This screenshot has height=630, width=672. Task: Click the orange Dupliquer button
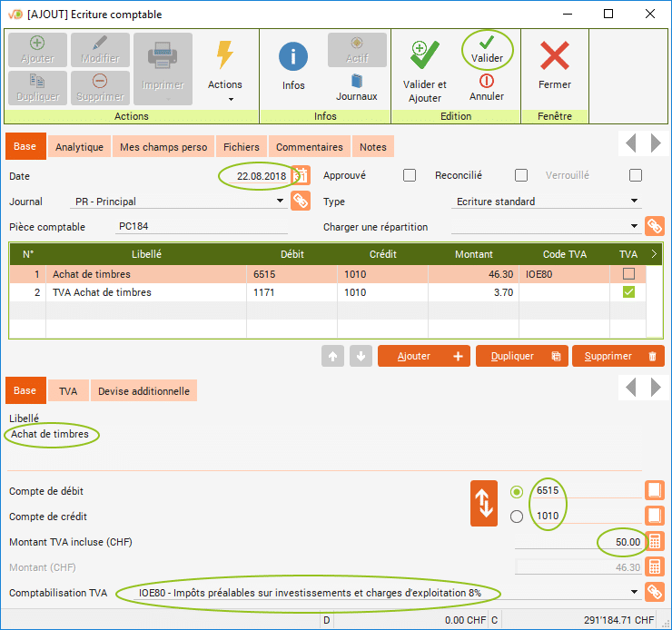click(x=521, y=357)
